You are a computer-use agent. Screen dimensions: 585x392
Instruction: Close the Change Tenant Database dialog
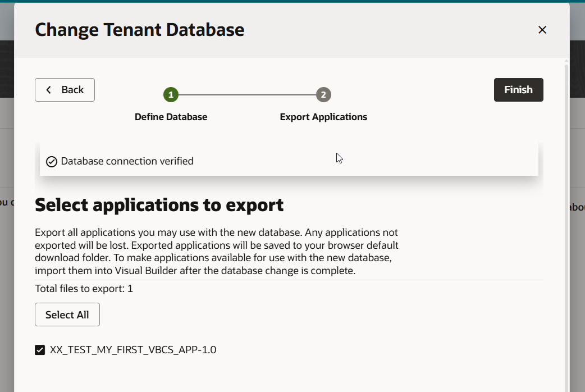pos(542,30)
